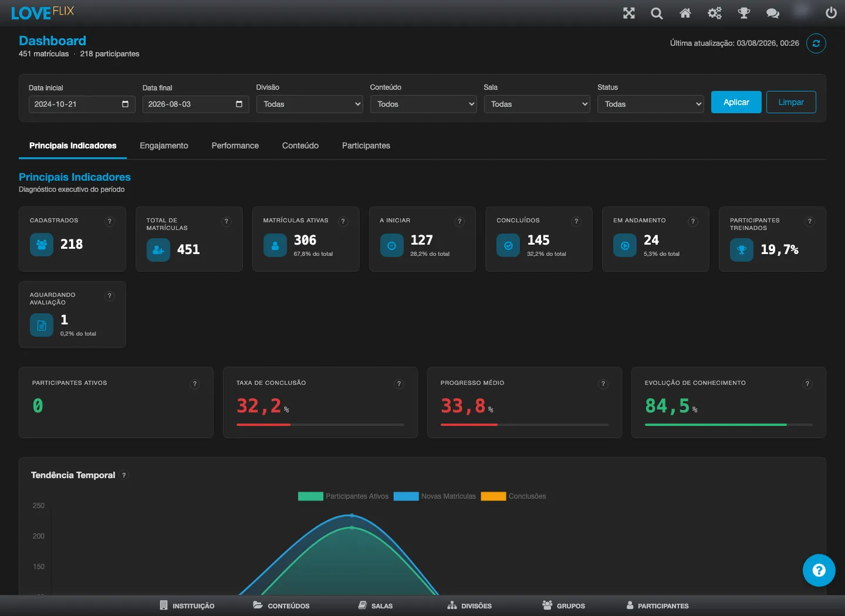This screenshot has height=616, width=845.
Task: Show help for Participantes Ativos card
Action: point(195,384)
